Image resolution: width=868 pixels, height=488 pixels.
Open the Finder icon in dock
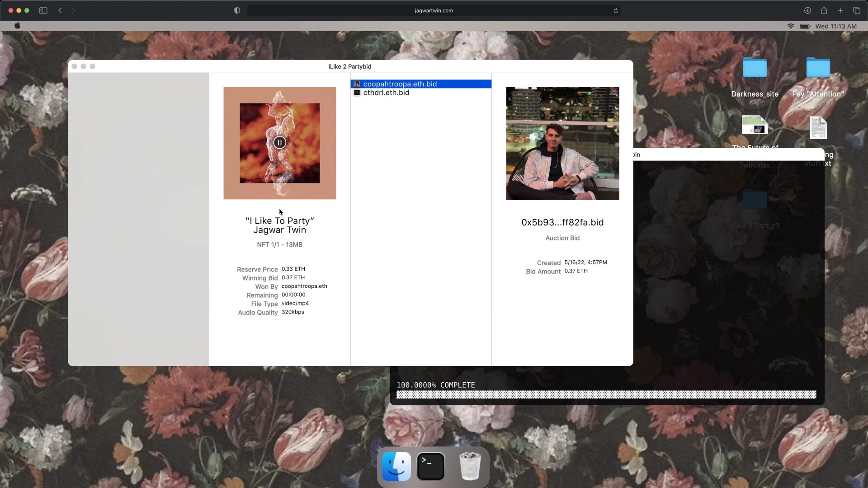point(396,466)
